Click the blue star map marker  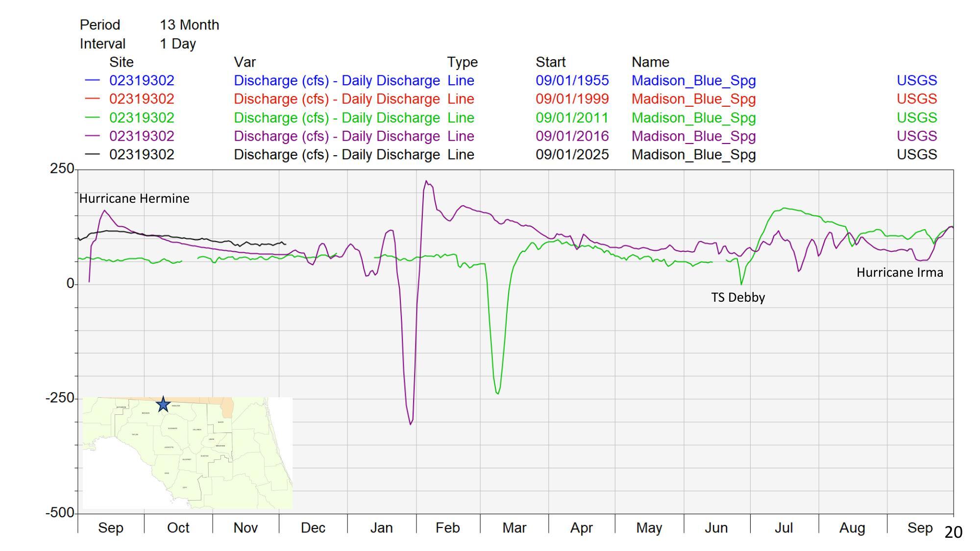pos(163,405)
